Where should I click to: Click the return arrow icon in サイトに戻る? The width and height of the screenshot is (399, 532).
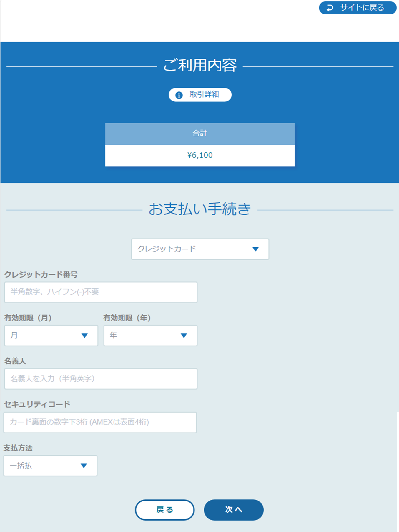point(330,8)
